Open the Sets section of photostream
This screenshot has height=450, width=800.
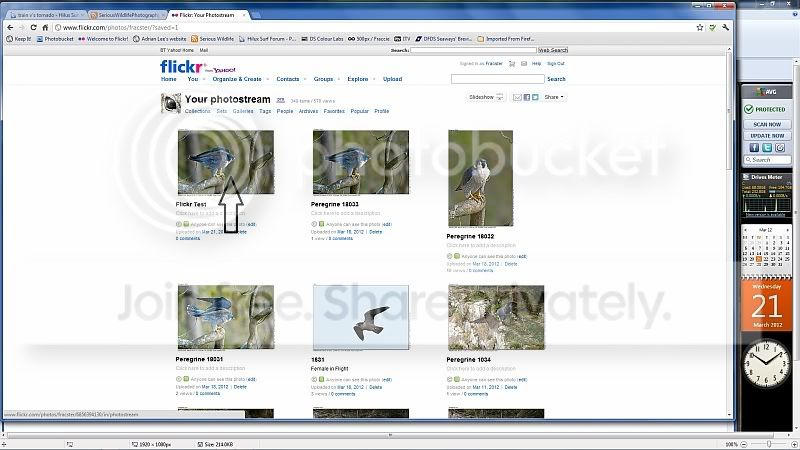pyautogui.click(x=221, y=111)
